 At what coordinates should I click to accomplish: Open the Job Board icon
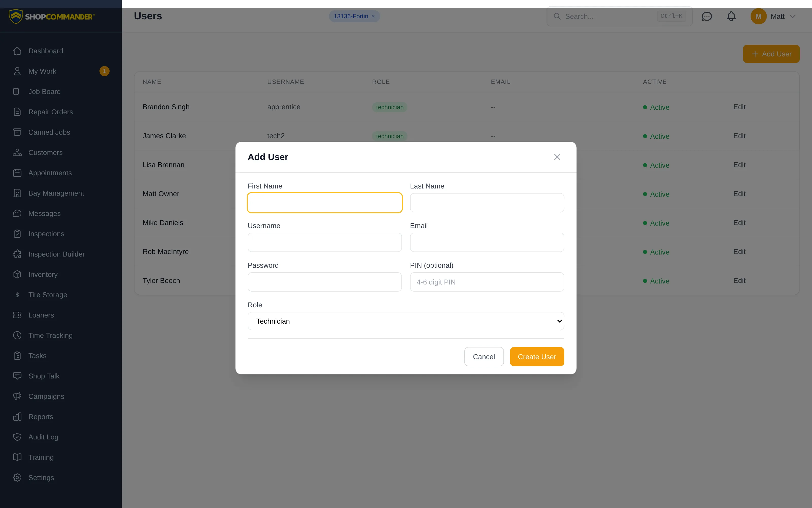pos(16,91)
